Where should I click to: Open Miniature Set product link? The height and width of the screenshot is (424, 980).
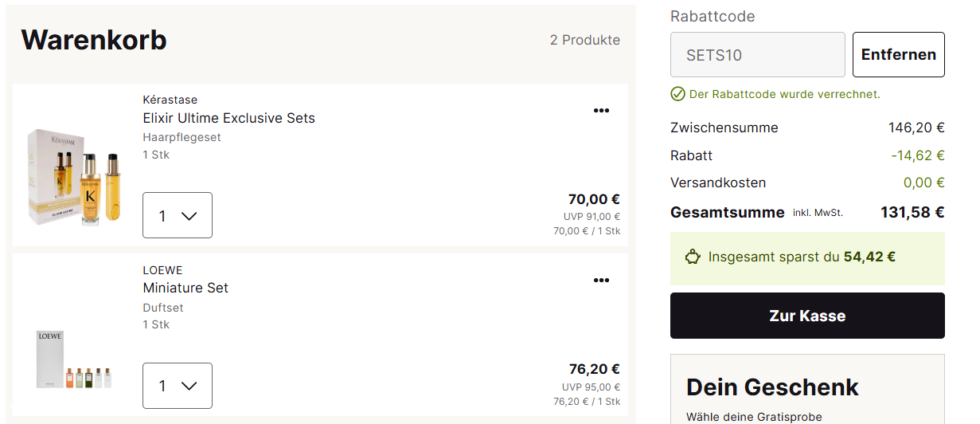pos(185,288)
